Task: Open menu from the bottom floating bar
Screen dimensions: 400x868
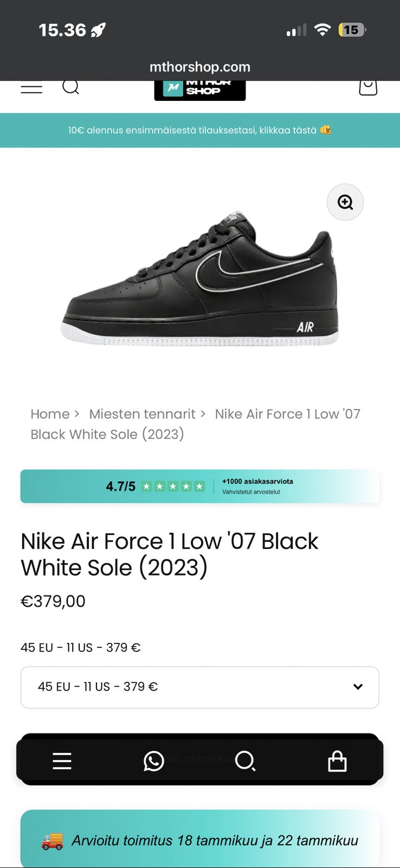Action: 62,761
